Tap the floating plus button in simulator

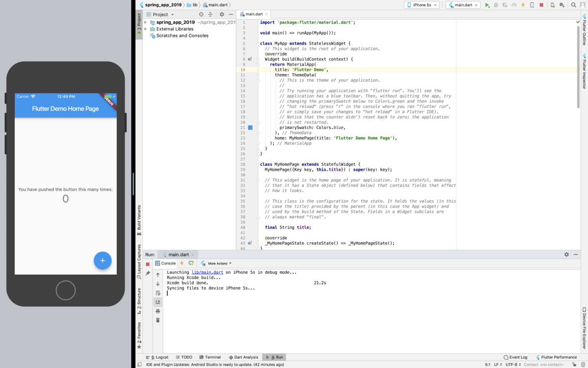(x=102, y=261)
